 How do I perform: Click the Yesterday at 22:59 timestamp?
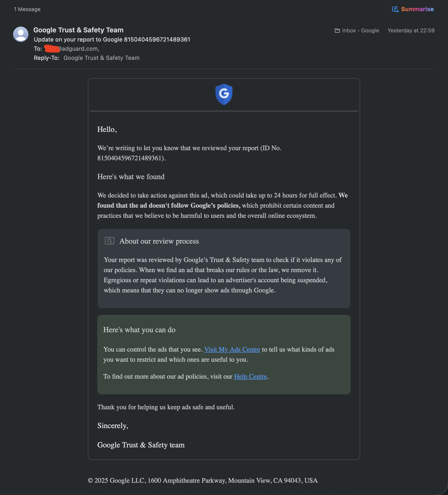[411, 31]
